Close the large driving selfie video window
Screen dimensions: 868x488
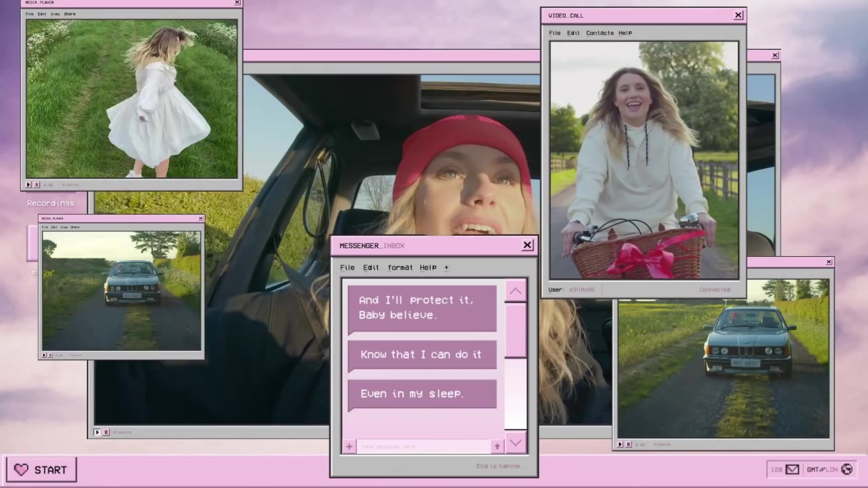(x=775, y=56)
